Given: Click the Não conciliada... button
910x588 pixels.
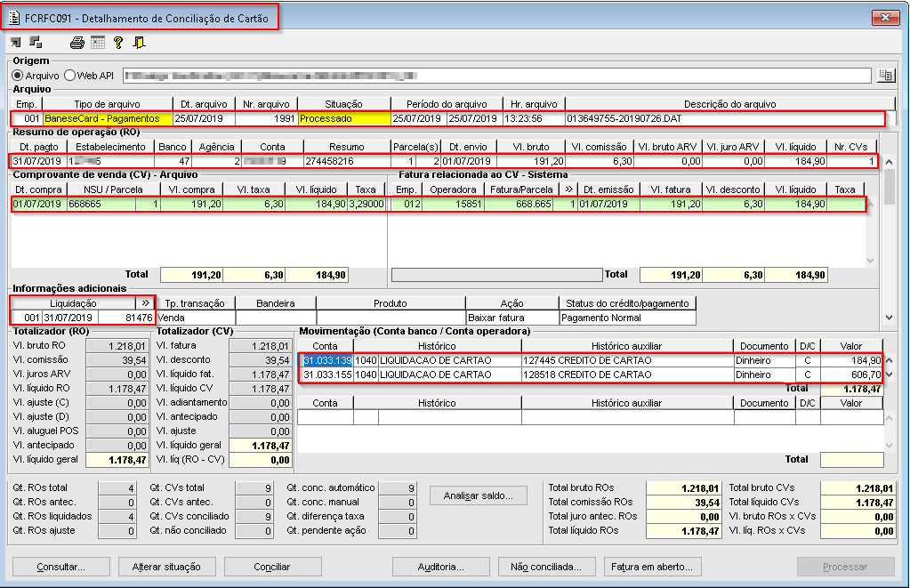Looking at the screenshot, I should (546, 567).
